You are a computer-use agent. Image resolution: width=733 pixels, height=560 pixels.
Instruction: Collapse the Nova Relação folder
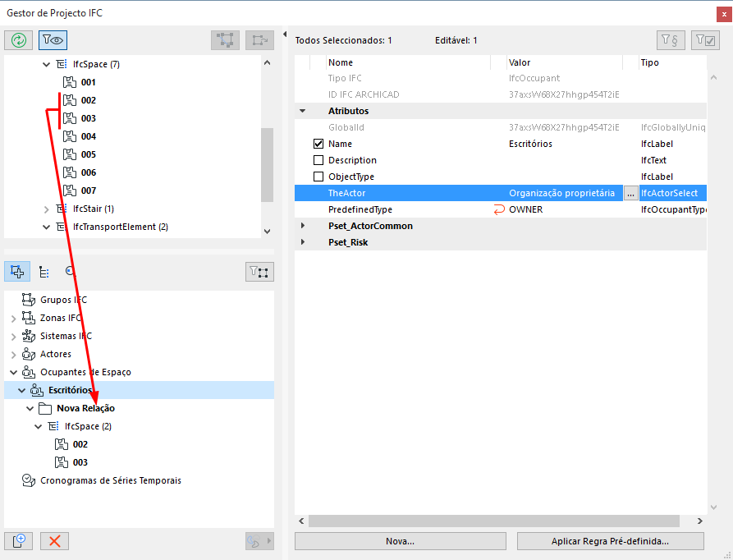[30, 409]
